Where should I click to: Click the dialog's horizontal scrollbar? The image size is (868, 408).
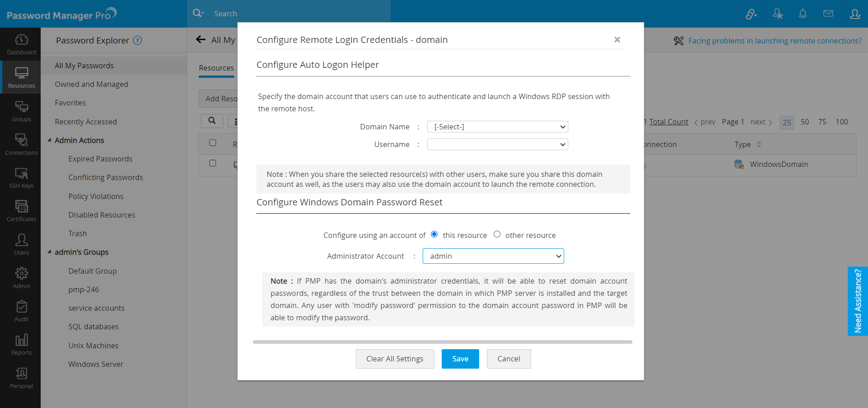[442, 342]
